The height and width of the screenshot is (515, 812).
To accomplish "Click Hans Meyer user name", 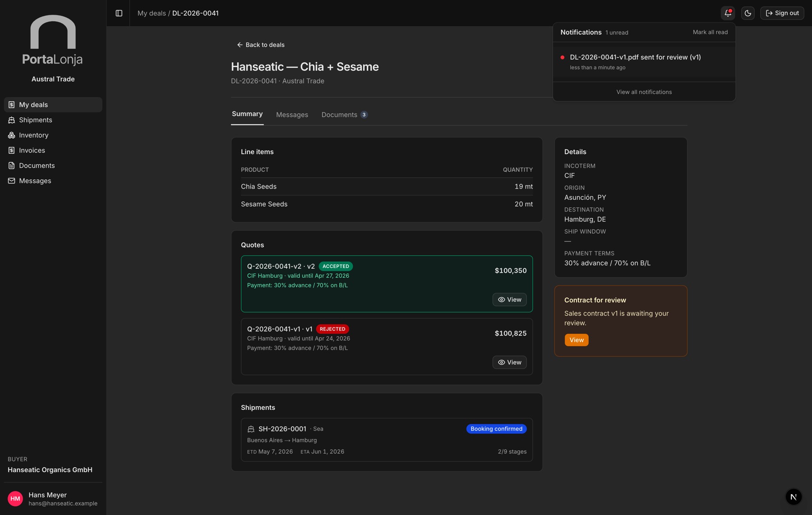I will (47, 495).
